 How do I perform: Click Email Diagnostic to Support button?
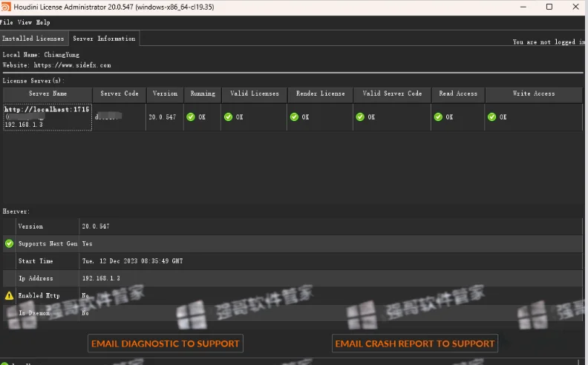pos(166,343)
